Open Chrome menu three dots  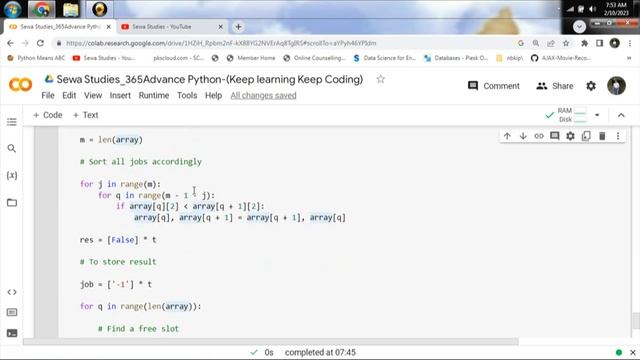tap(630, 43)
